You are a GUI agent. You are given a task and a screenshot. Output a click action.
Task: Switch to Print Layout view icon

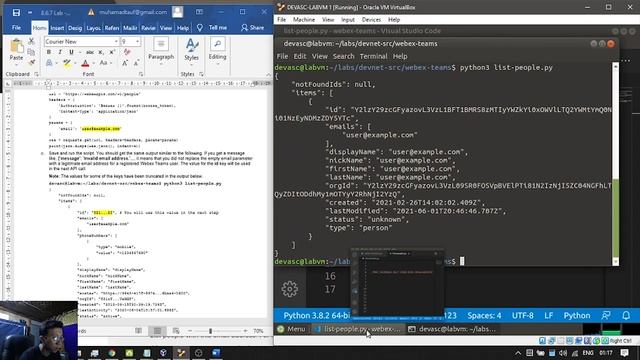point(157,331)
